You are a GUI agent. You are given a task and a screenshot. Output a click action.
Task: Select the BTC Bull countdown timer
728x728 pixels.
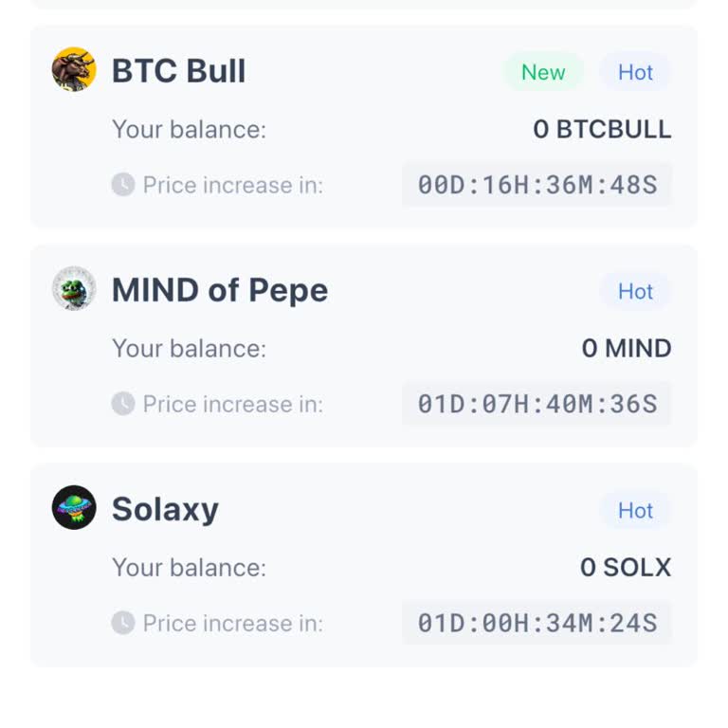[537, 185]
